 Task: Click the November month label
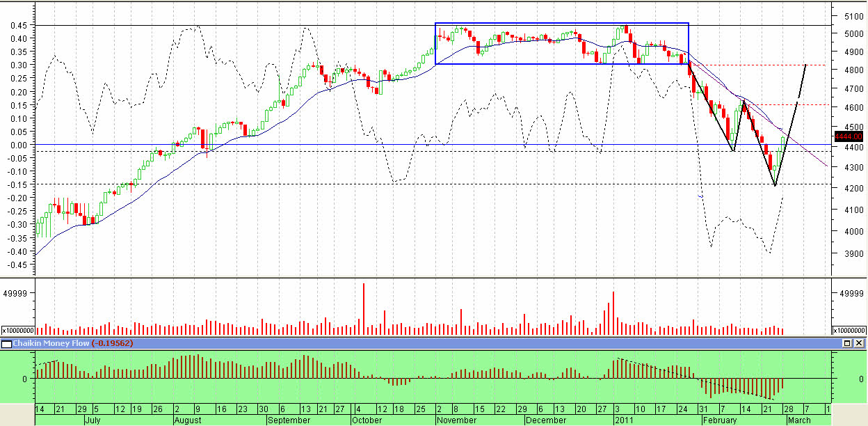[458, 420]
